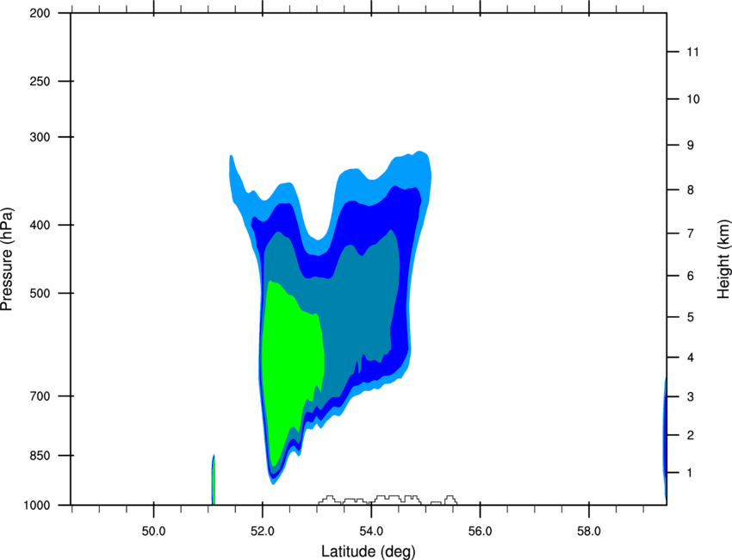This screenshot has width=732, height=560.
Task: Click the 850 pressure tick label
Action: click(40, 455)
